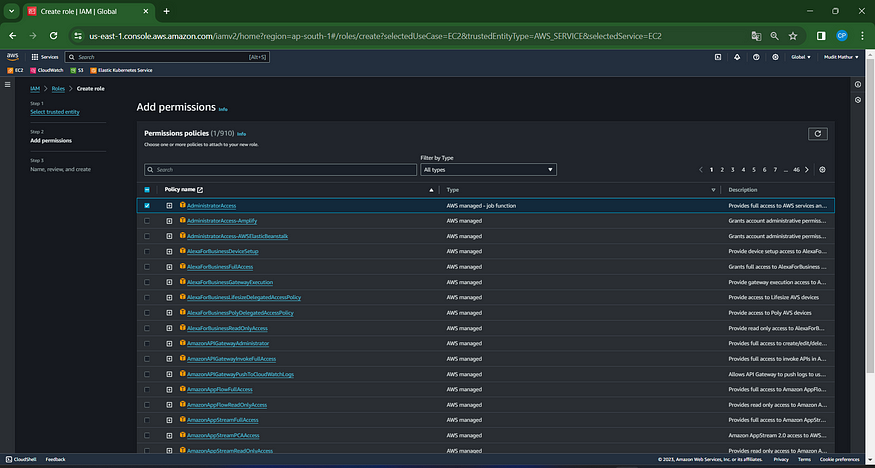Go to policies page 2
Screen dimensions: 875x468
[x=722, y=170]
